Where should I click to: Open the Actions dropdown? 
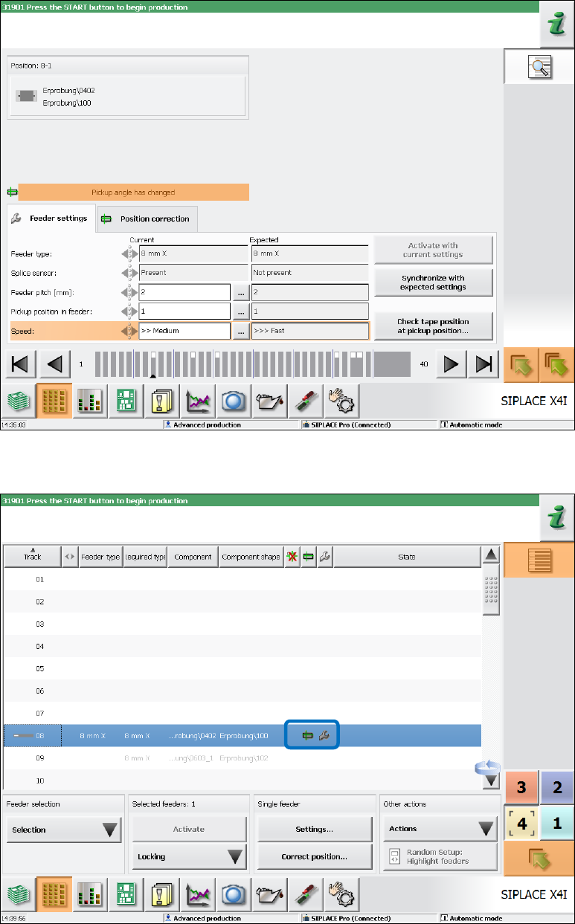pyautogui.click(x=440, y=828)
